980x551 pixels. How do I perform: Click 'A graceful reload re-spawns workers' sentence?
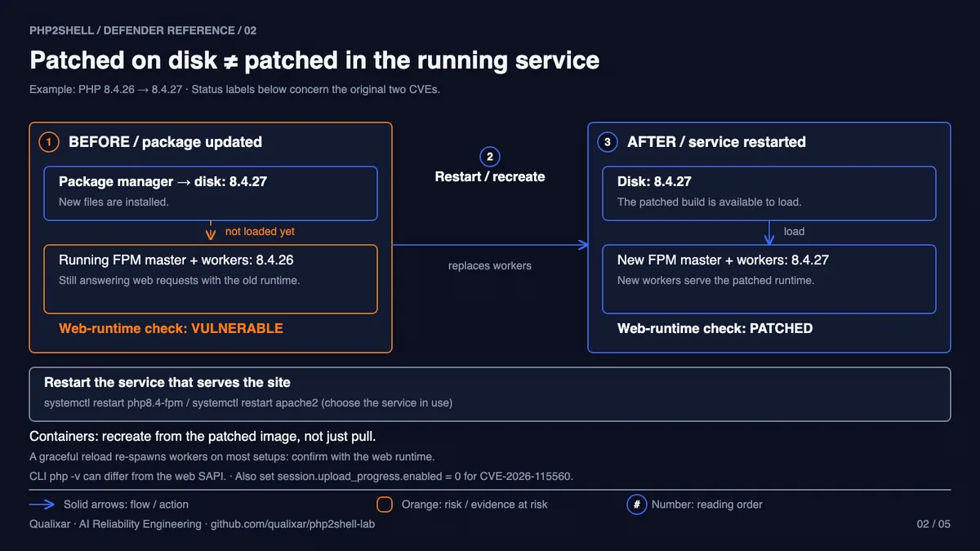[x=232, y=456]
